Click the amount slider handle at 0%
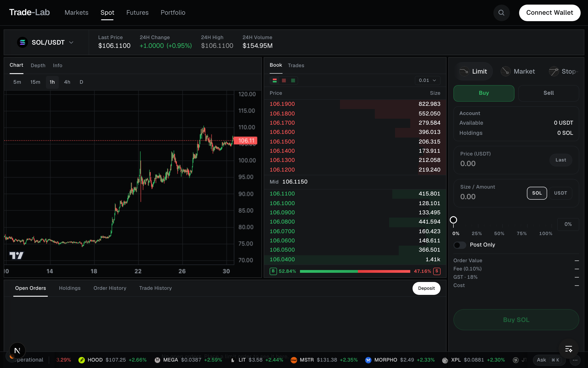This screenshot has width=588, height=368. [453, 220]
